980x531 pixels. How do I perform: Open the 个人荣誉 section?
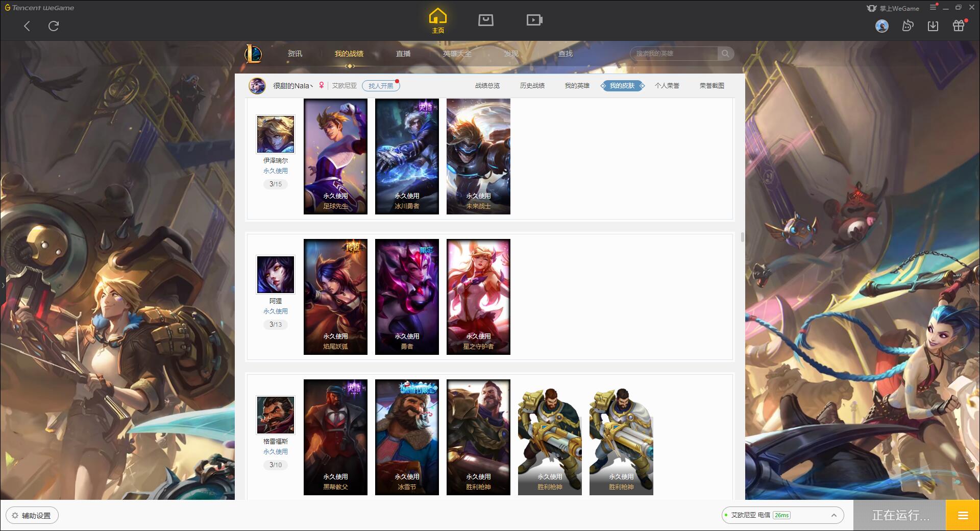pos(667,86)
